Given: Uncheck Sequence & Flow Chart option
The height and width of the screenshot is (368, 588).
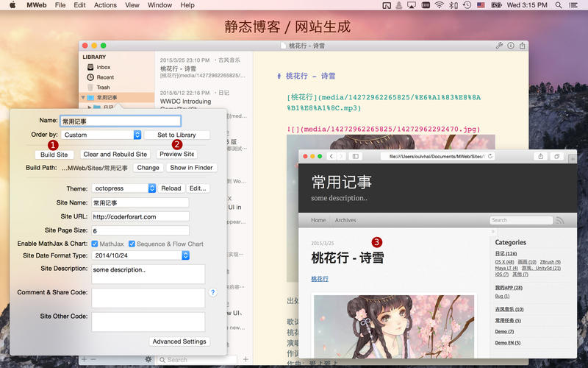Looking at the screenshot, I should click(132, 244).
